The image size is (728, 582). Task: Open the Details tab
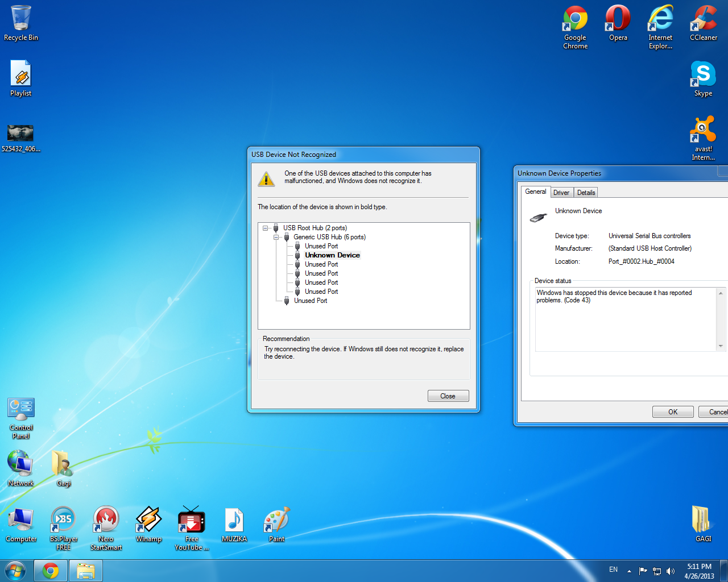pos(586,193)
